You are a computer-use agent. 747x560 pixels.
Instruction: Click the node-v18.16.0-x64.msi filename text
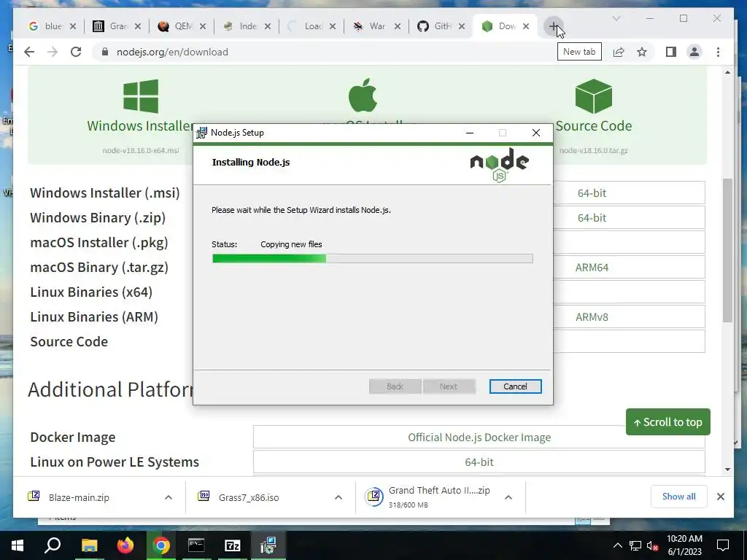(x=141, y=150)
